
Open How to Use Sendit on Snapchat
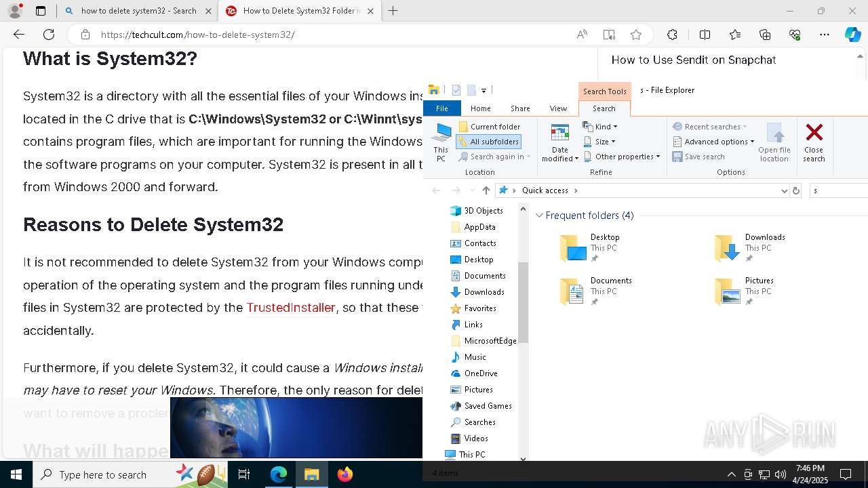tap(694, 60)
